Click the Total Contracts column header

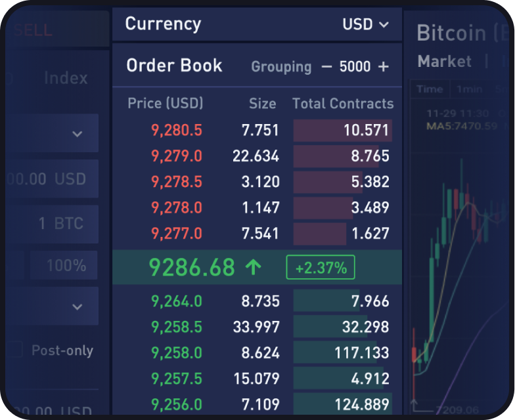[343, 104]
